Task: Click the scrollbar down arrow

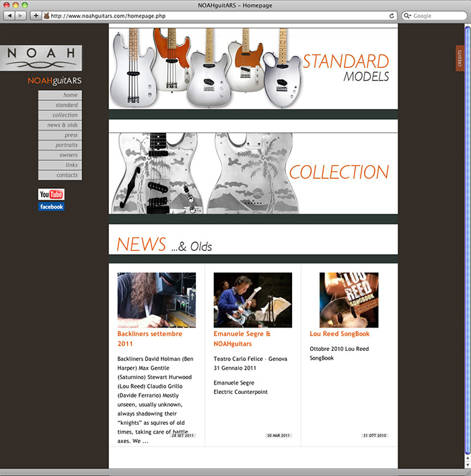Action: (468, 465)
